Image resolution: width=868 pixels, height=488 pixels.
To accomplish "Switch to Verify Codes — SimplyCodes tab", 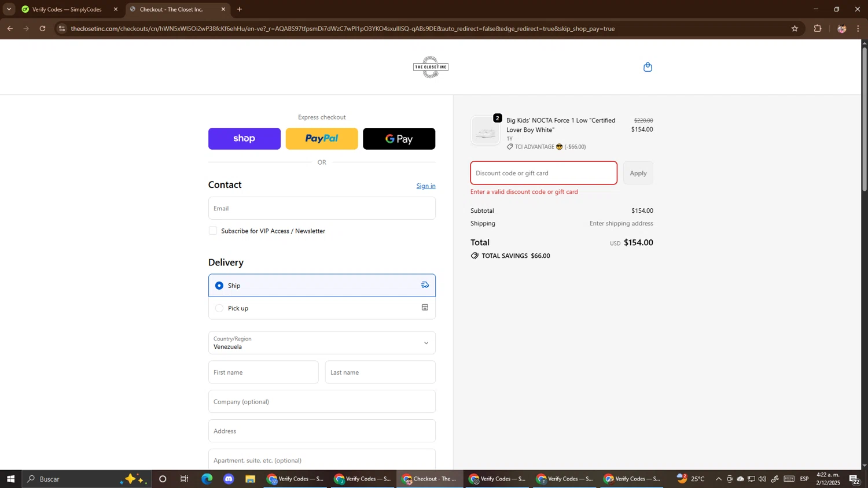I will point(67,9).
